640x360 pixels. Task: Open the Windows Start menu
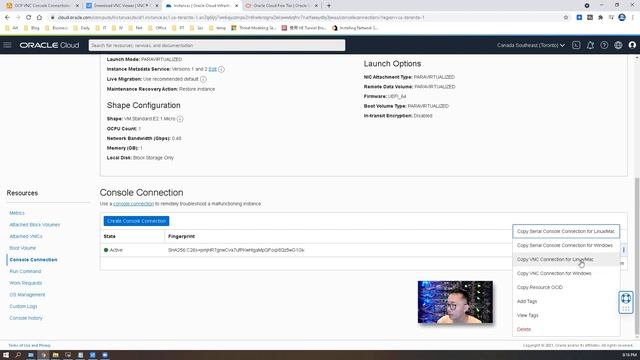tap(6, 355)
